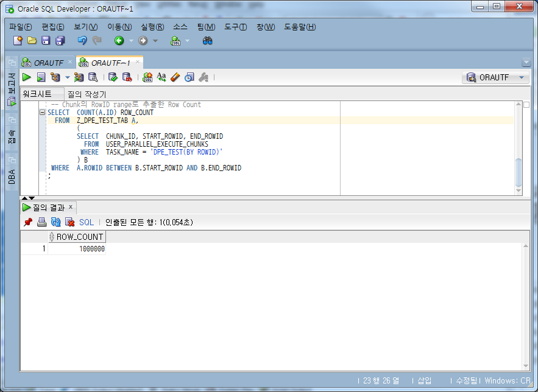Undo the last edit with the toolbar arrow

(x=83, y=39)
